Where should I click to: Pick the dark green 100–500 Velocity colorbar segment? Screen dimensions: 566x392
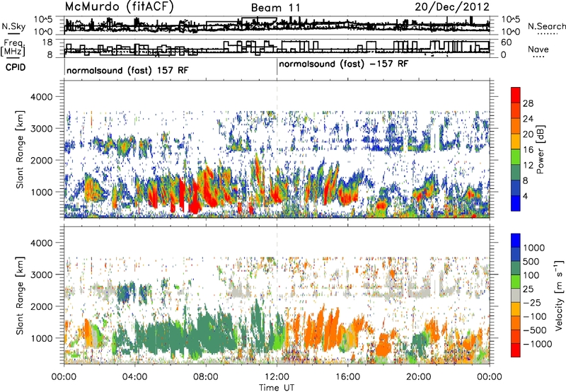point(516,268)
